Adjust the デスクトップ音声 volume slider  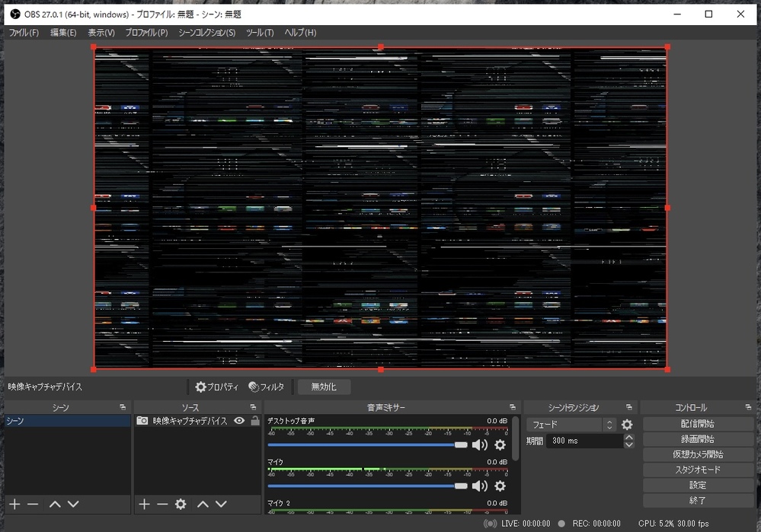(x=367, y=444)
